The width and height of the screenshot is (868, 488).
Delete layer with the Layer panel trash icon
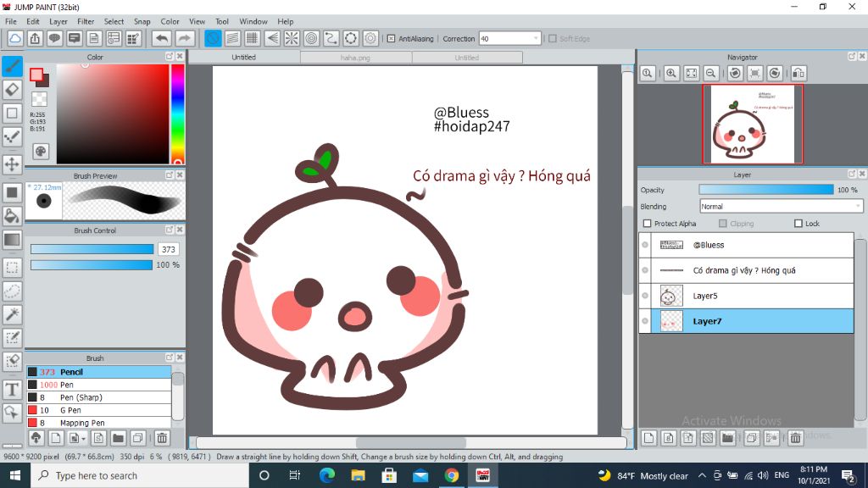pyautogui.click(x=795, y=438)
